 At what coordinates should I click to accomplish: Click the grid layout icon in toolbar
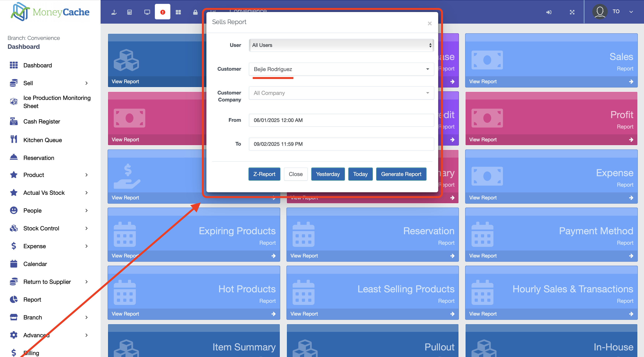coord(178,12)
